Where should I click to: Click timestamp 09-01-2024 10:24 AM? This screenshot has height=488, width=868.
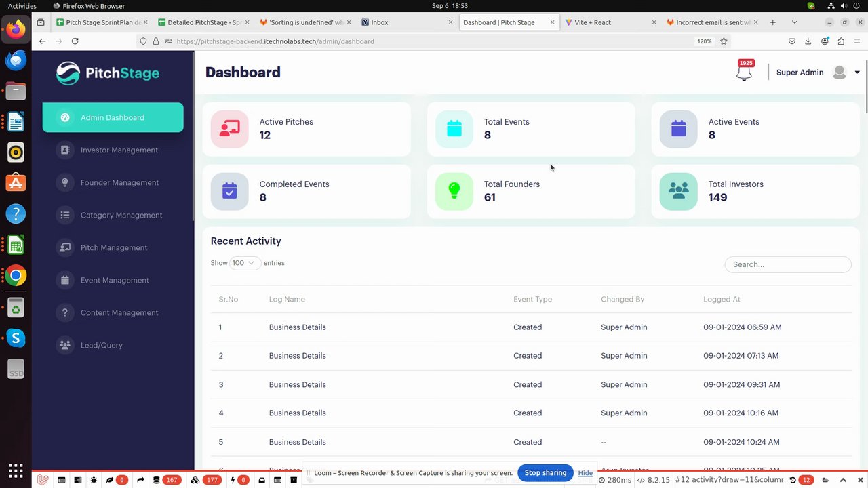click(741, 442)
